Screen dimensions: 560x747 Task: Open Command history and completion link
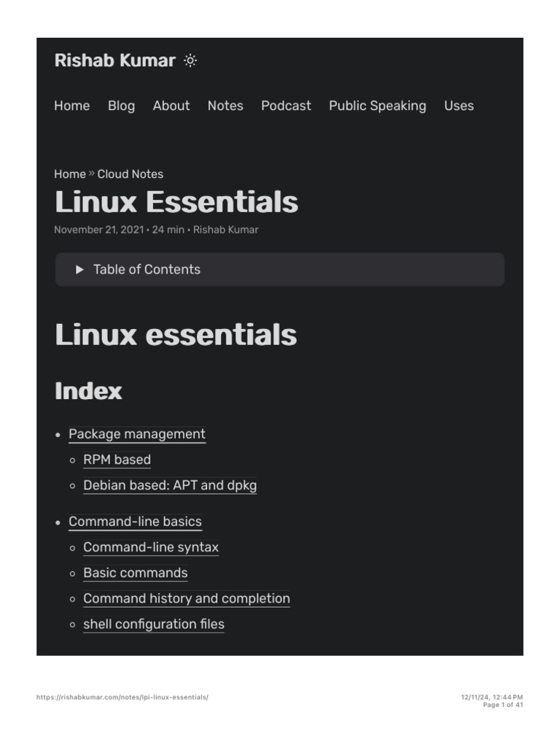point(187,598)
